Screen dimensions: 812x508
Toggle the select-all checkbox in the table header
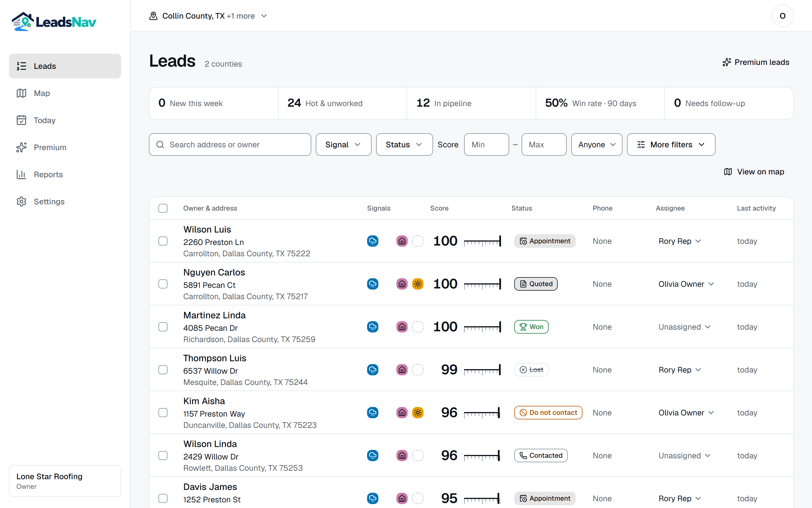coord(163,208)
